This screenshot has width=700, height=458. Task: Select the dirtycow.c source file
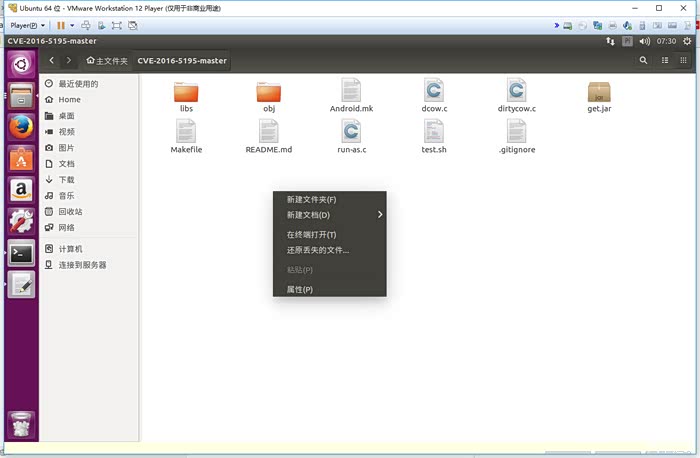point(517,96)
